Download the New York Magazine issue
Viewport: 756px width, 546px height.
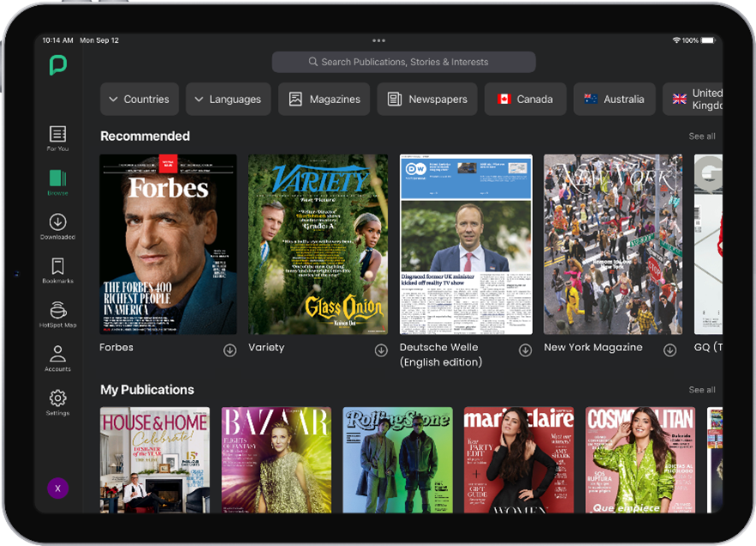tap(669, 350)
